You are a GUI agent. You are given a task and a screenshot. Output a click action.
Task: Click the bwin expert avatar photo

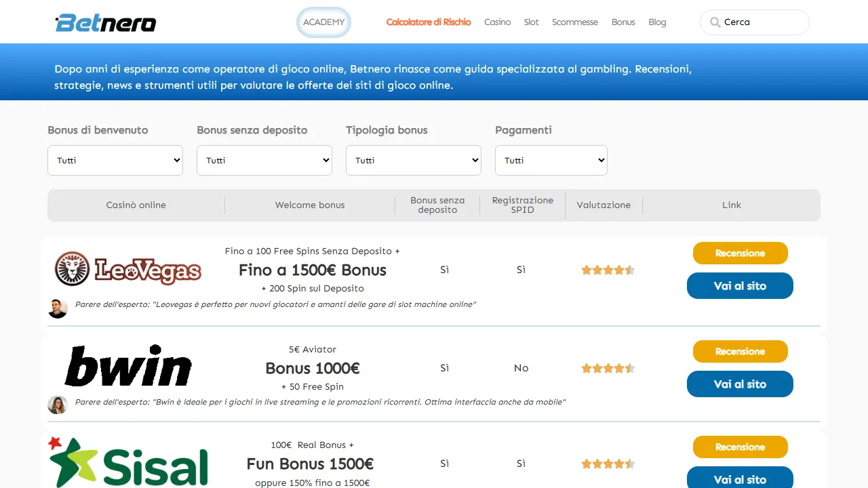[58, 405]
